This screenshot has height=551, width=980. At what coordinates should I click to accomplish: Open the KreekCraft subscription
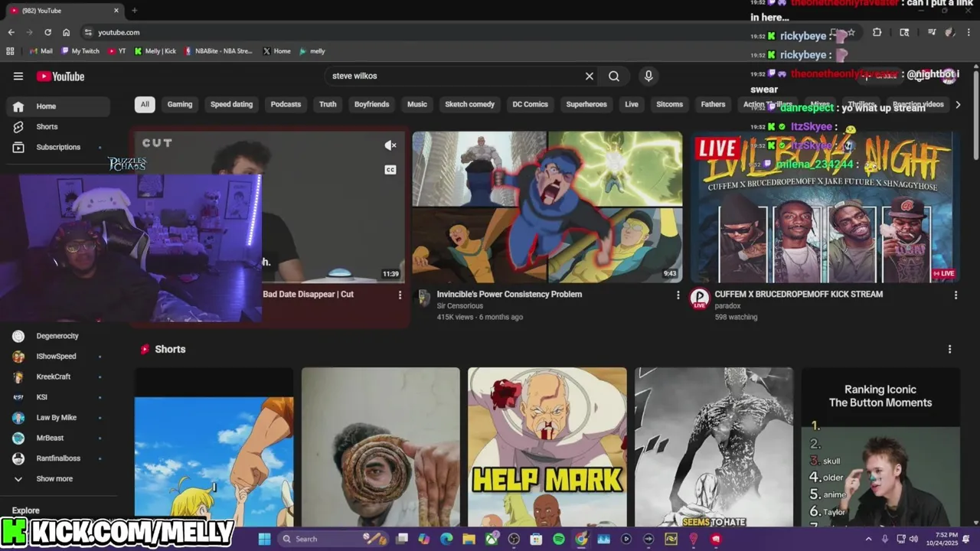[x=57, y=377]
